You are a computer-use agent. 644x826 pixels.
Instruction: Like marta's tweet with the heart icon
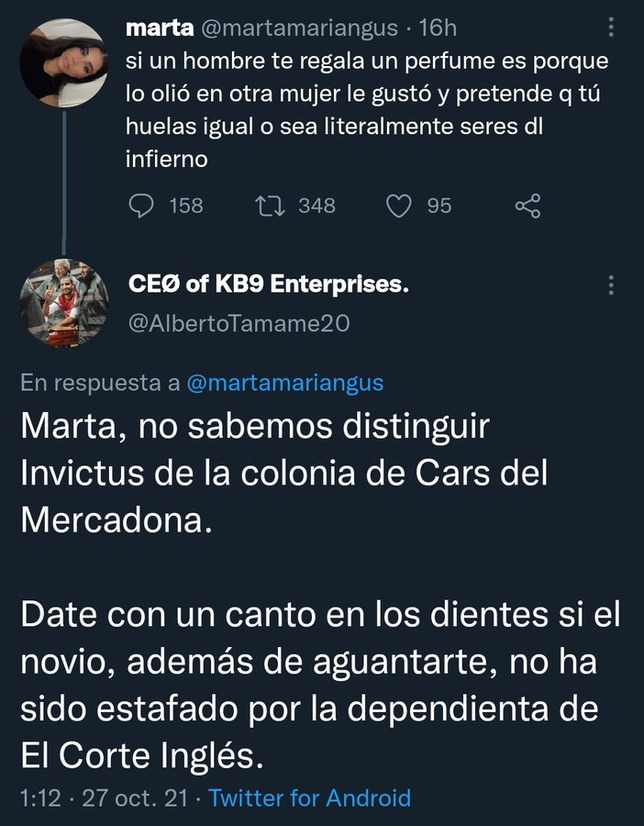399,206
